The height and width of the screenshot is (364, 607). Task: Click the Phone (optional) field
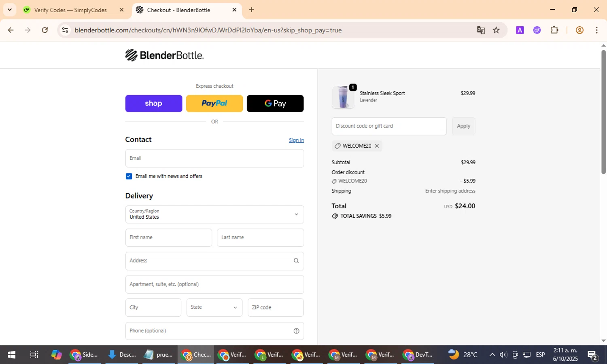click(214, 331)
